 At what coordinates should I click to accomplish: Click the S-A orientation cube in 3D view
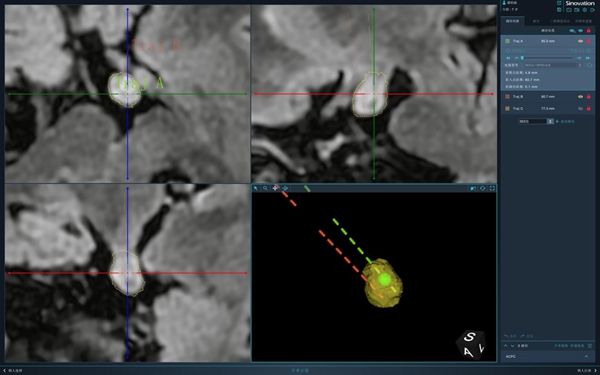[x=471, y=345]
